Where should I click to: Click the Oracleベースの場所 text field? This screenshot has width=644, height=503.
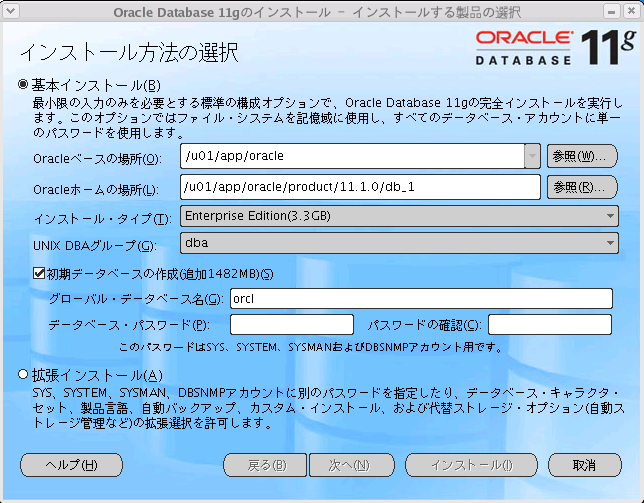(352, 156)
